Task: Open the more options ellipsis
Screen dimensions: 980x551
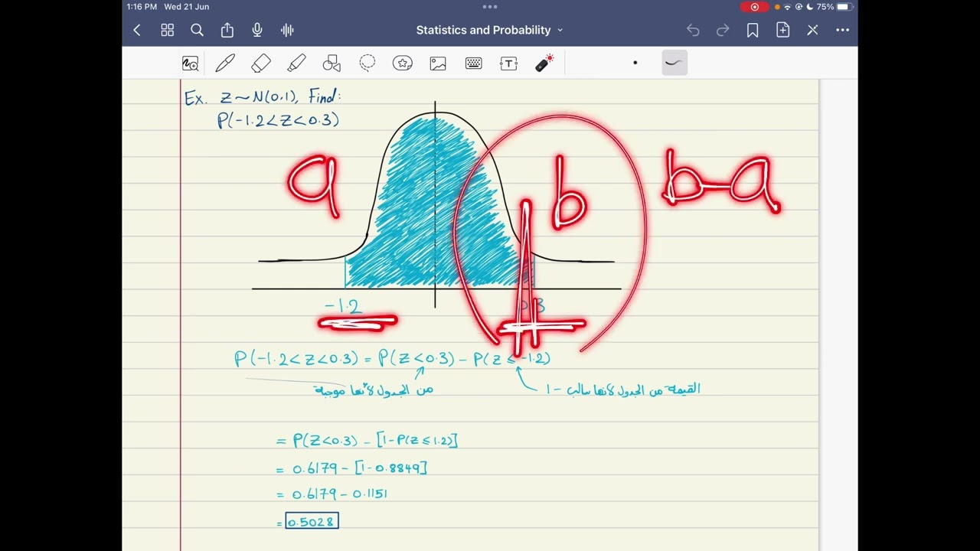Action: pos(843,30)
